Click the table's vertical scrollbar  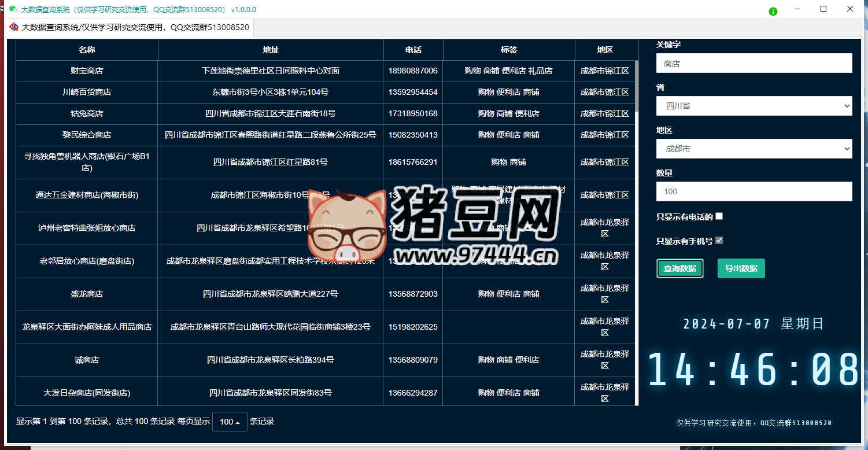(637, 87)
